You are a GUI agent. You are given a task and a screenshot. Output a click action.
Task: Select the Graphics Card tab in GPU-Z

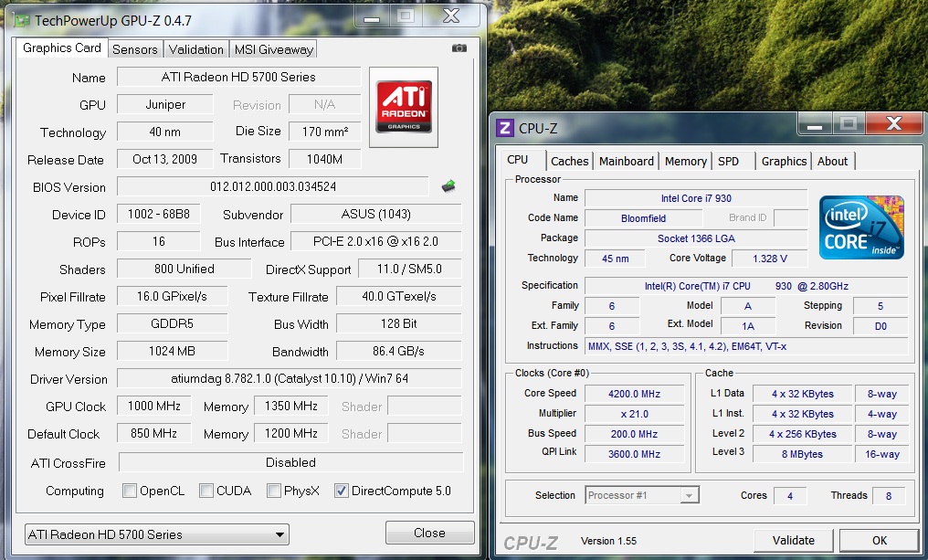pos(62,48)
